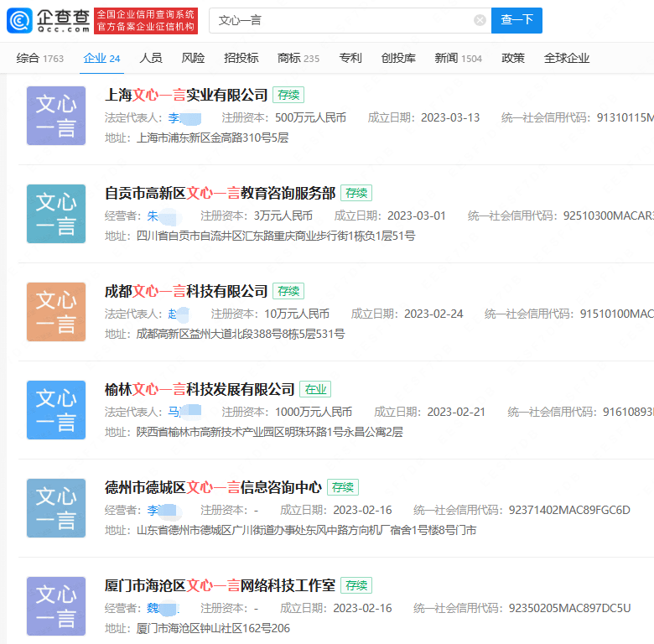The width and height of the screenshot is (654, 644).
Task: Click the 查一下 search button
Action: point(516,20)
